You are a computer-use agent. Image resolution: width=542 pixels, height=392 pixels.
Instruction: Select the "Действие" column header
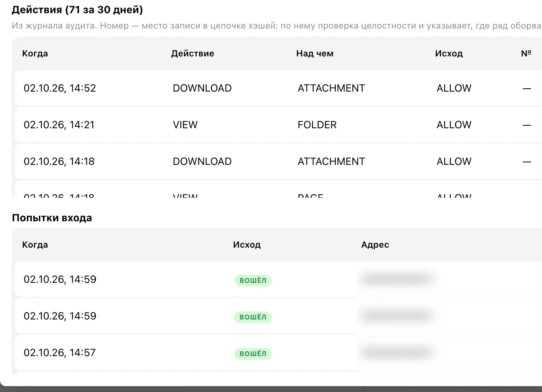point(193,53)
